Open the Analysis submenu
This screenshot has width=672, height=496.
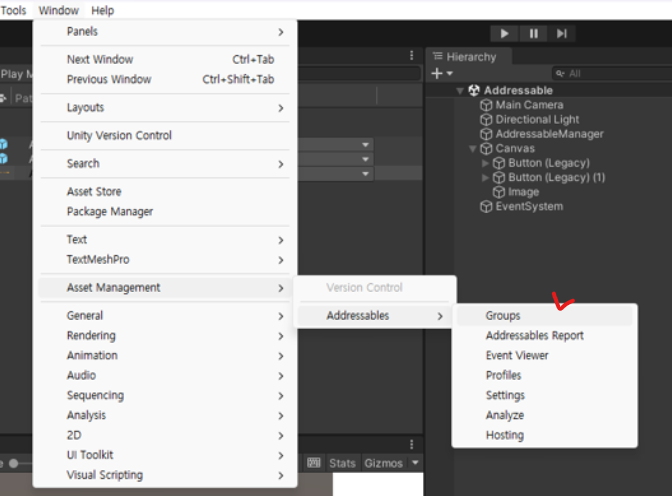(165, 415)
